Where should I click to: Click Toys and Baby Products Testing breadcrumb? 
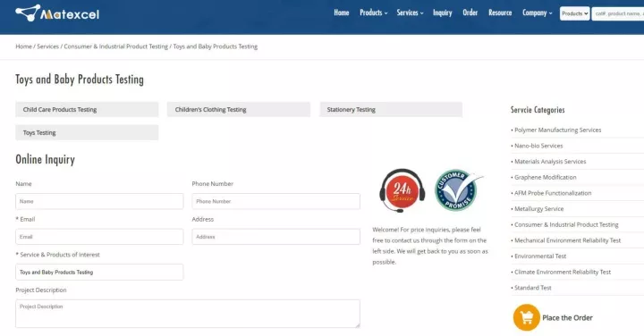(216, 46)
